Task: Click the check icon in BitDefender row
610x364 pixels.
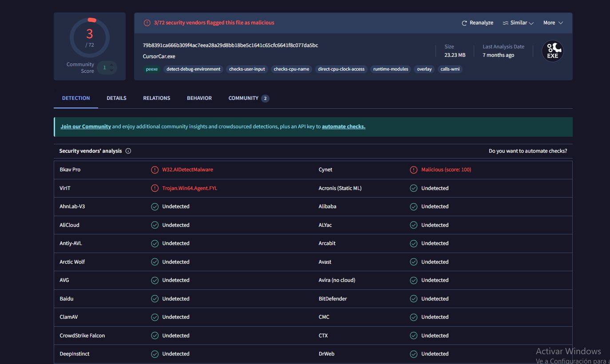Action: coord(413,299)
